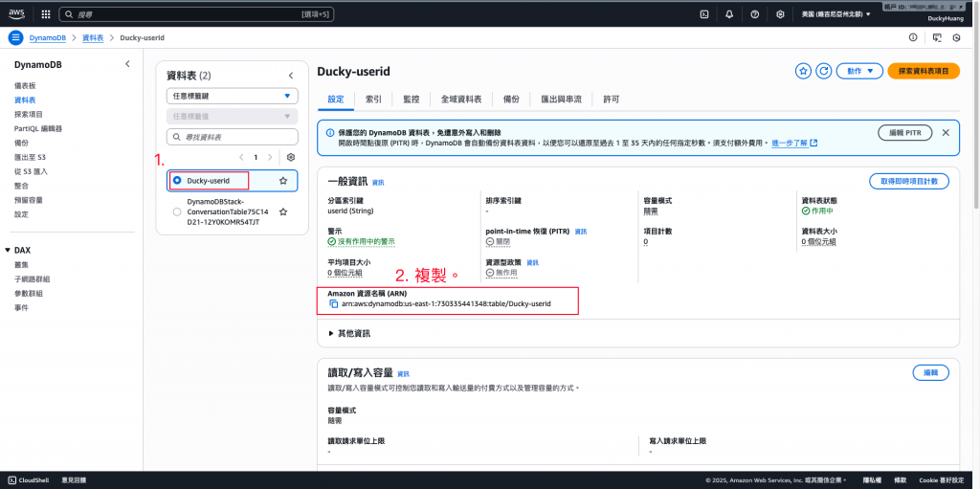Open the 動作 actions dropdown
This screenshot has height=489, width=980.
point(859,71)
